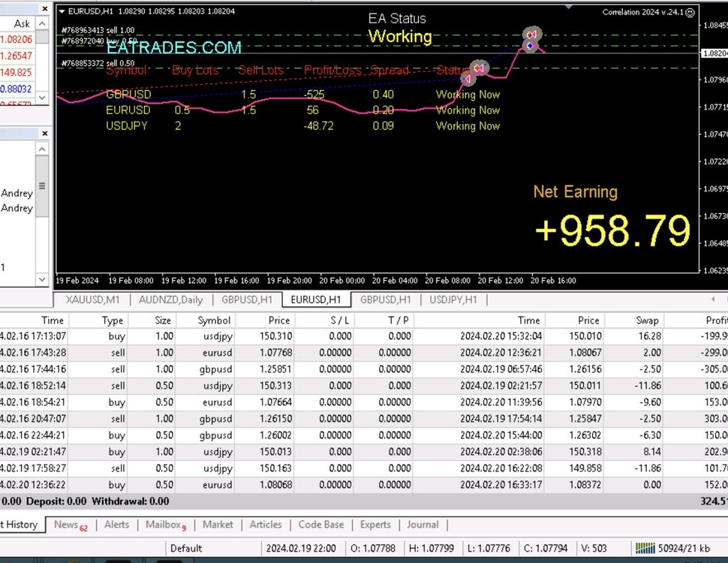This screenshot has width=728, height=563.
Task: Click the Market Watch scroll up arrow
Action: coord(42,23)
